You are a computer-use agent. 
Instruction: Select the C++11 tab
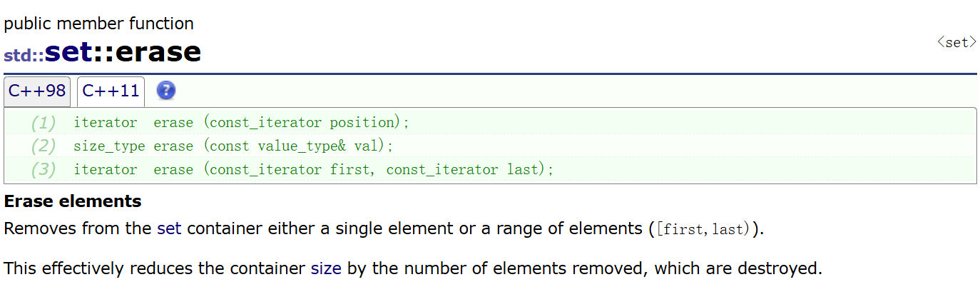(x=111, y=91)
